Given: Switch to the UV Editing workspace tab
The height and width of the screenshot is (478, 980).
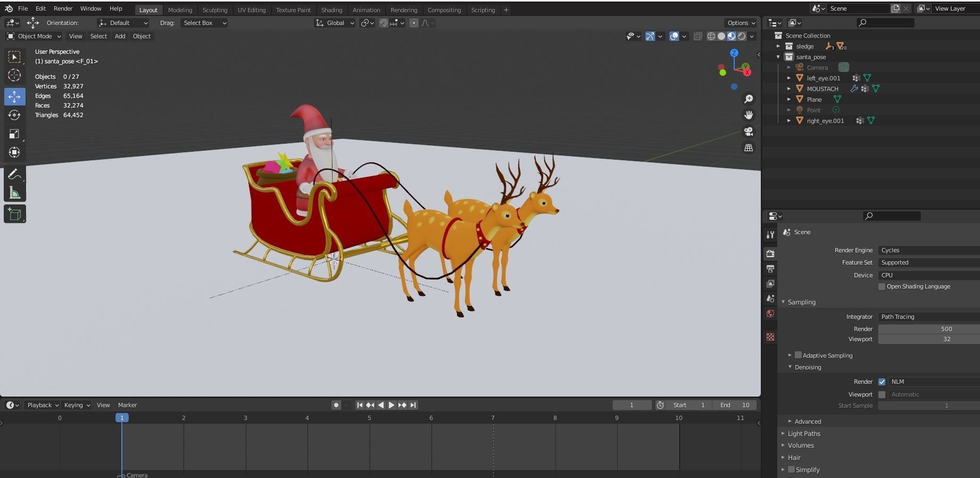Looking at the screenshot, I should click(252, 10).
